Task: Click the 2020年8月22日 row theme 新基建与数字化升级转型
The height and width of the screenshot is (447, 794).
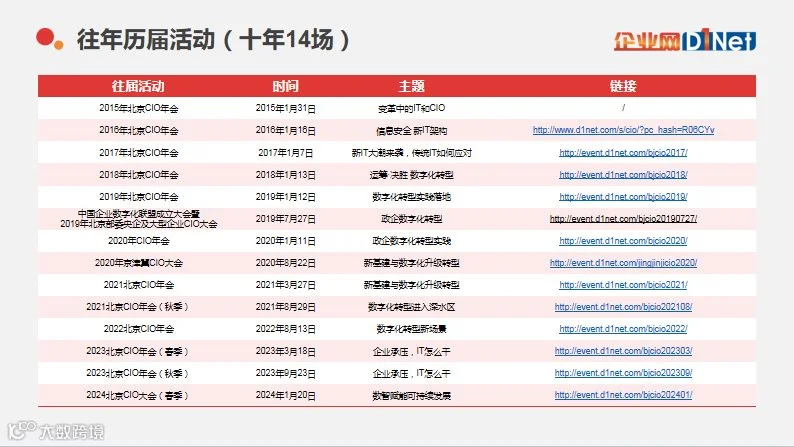Action: 411,263
